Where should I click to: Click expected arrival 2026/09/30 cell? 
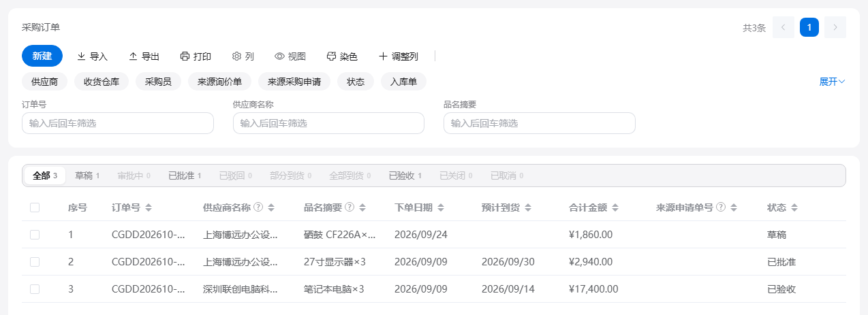pos(508,262)
